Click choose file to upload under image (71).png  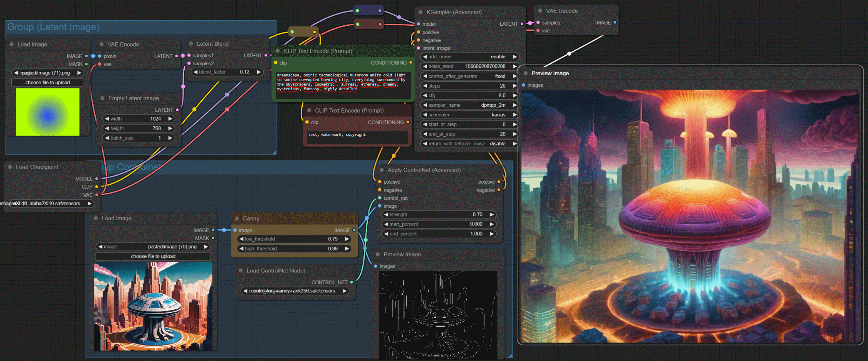point(47,83)
